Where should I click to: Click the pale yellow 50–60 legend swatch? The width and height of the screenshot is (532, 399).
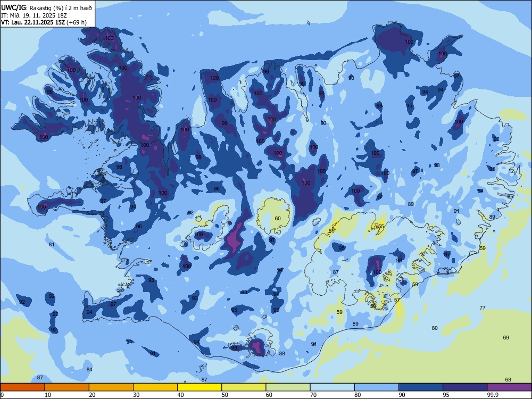click(x=244, y=387)
